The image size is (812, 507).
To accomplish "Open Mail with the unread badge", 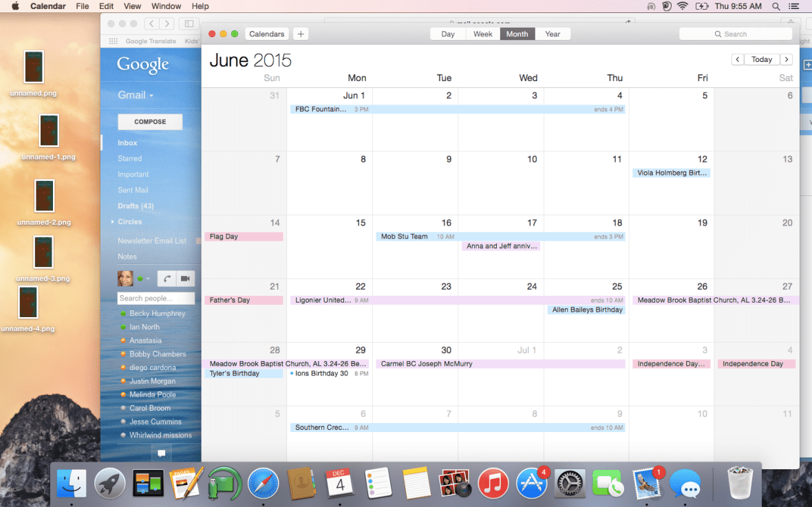I will [647, 483].
